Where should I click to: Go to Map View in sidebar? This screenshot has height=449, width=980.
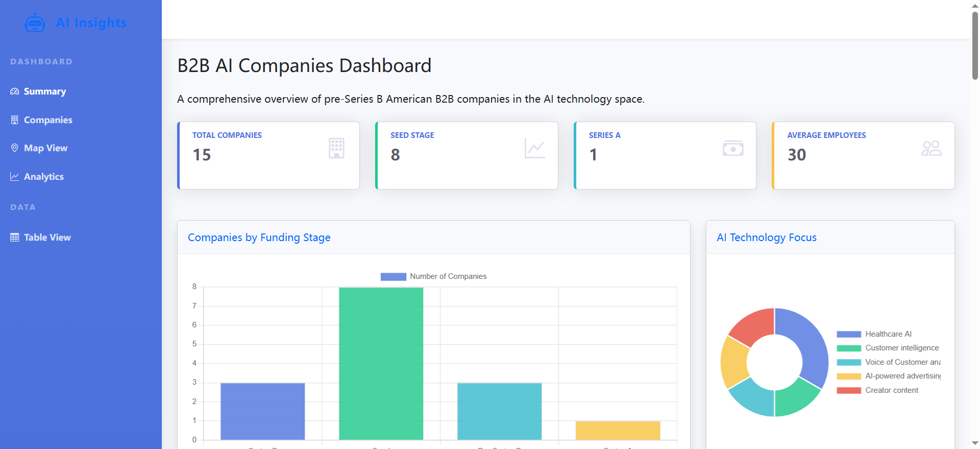45,148
